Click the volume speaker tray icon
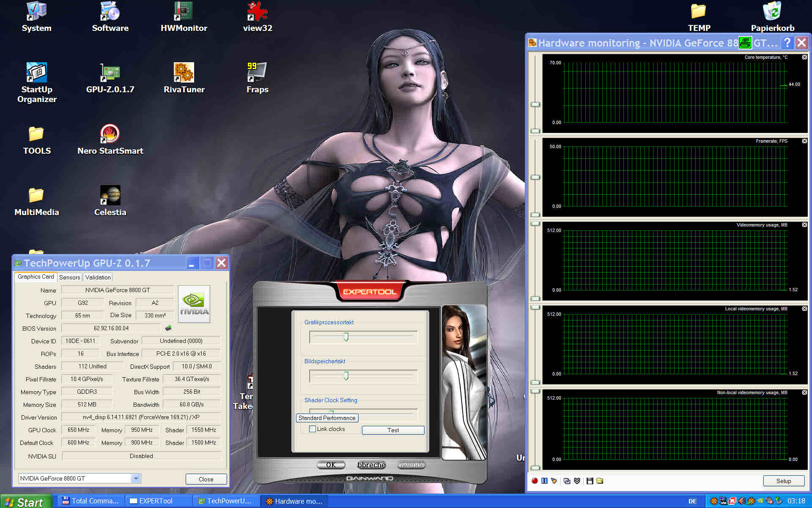Screen dimensions: 812x508 [742, 501]
